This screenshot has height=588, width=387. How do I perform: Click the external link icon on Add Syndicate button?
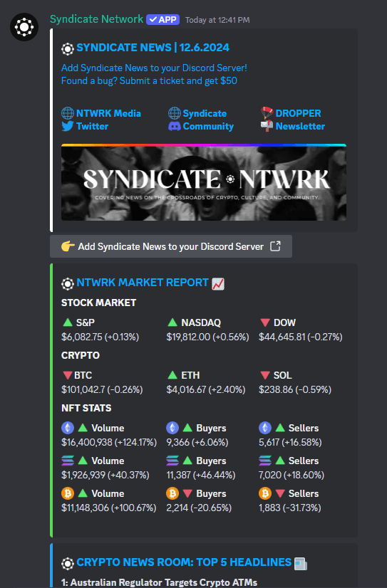click(276, 246)
